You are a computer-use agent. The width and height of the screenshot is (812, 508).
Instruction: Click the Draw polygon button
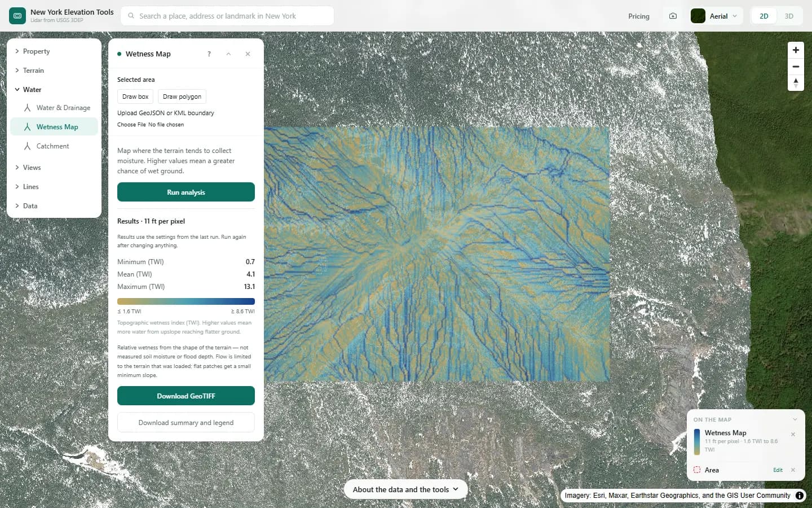coord(182,97)
